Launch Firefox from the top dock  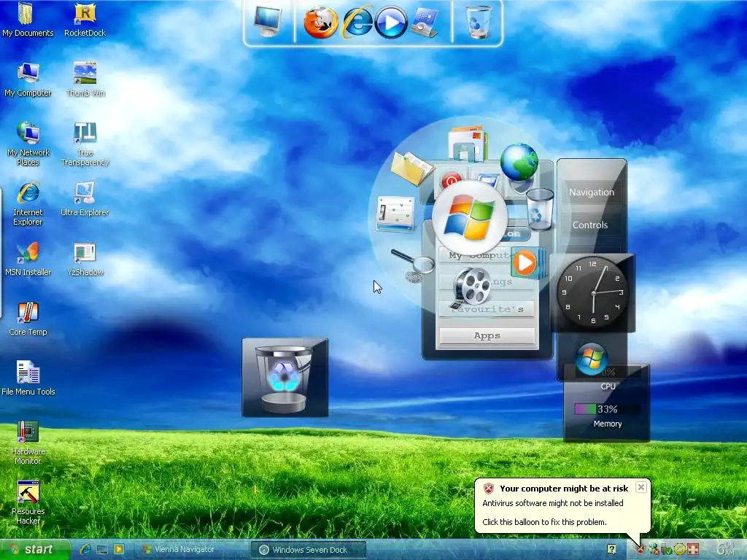tap(321, 22)
